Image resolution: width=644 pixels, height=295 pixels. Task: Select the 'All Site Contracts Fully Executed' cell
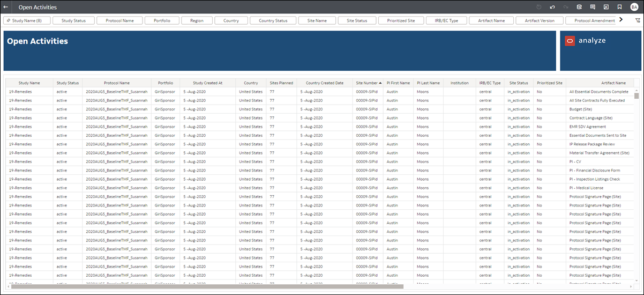coord(600,100)
